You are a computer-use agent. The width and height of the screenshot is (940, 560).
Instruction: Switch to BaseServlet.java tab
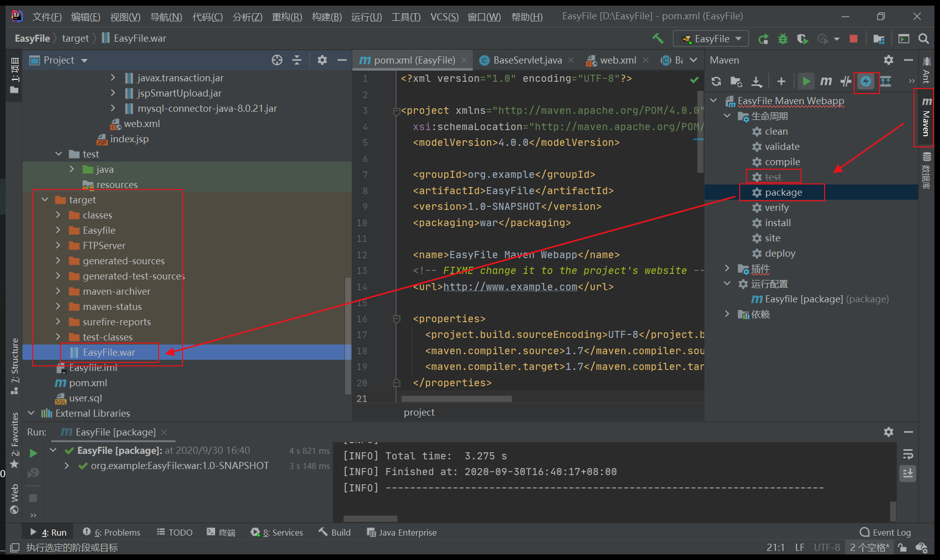527,60
